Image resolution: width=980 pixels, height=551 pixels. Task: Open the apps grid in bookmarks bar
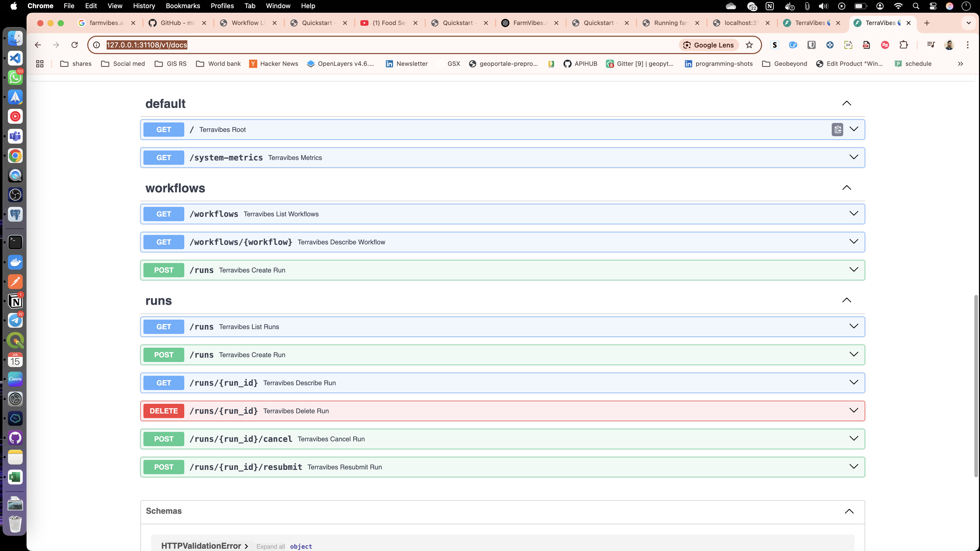coord(40,64)
